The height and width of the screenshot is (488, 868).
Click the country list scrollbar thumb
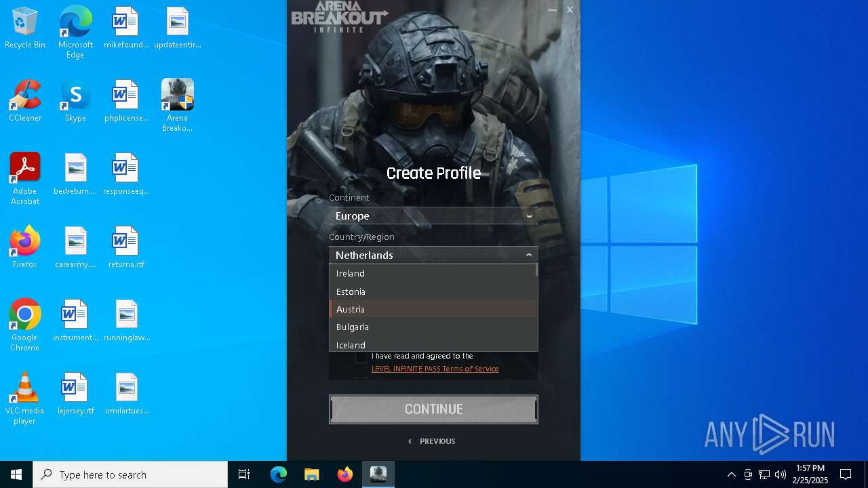pyautogui.click(x=536, y=270)
